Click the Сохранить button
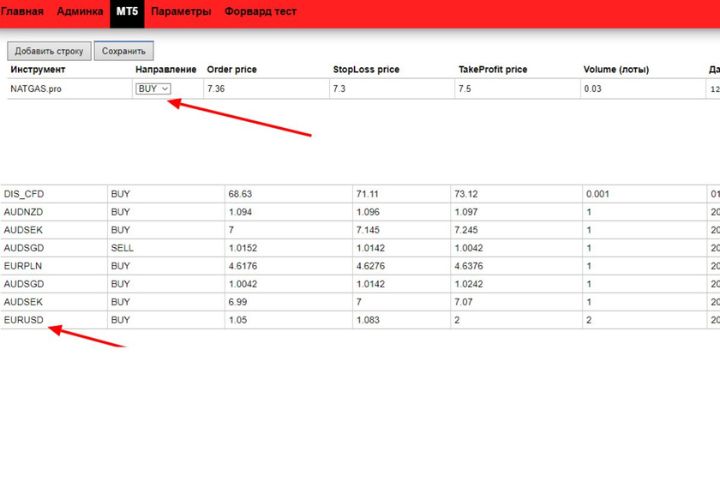Viewport: 720px width, 500px height. [124, 51]
